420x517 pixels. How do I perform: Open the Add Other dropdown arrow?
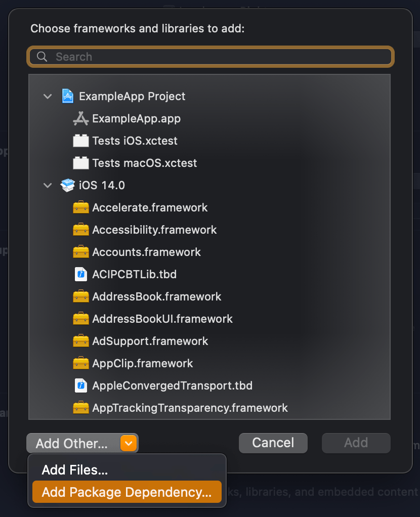(x=129, y=444)
